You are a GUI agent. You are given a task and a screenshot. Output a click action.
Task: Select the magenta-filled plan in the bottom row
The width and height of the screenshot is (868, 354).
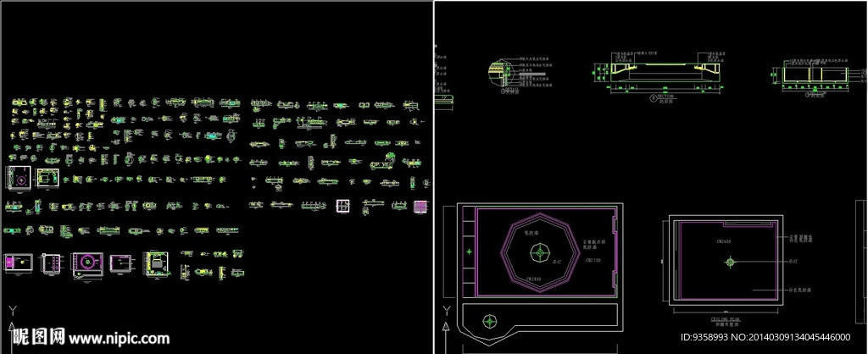[18, 263]
